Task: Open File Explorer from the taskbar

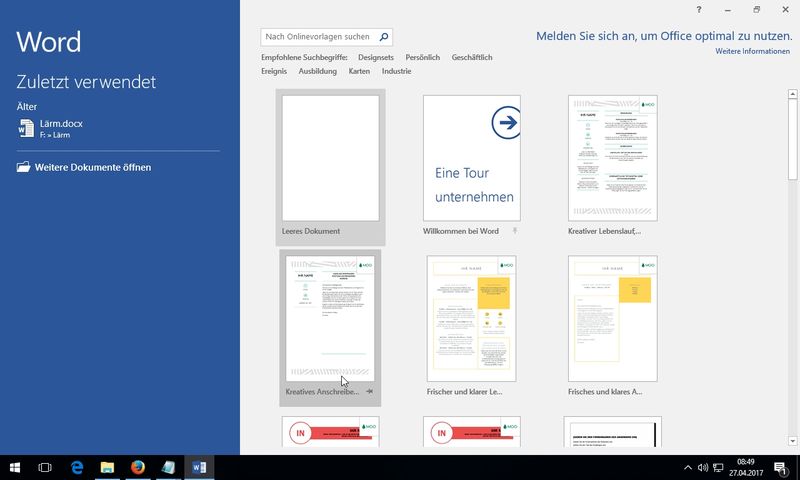Action: tap(107, 467)
